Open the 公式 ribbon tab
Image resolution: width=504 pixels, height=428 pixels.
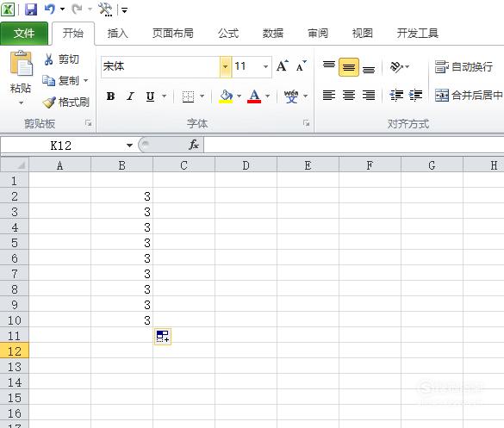pyautogui.click(x=228, y=34)
